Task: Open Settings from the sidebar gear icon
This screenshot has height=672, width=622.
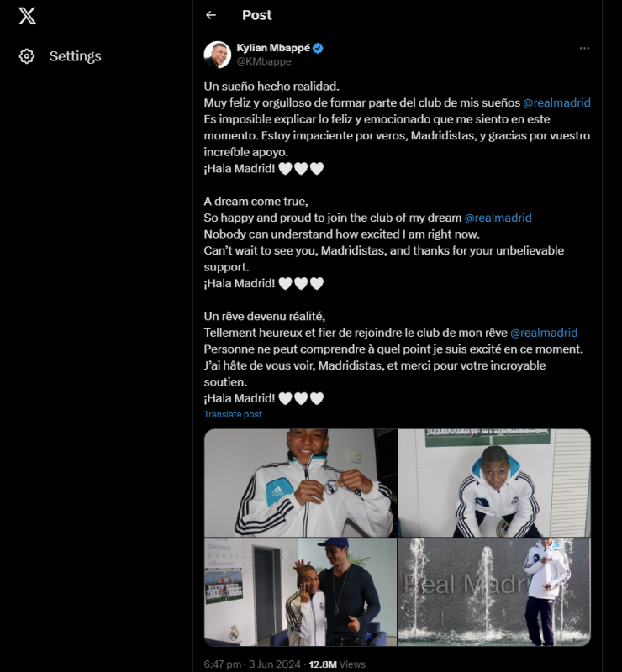Action: pyautogui.click(x=27, y=56)
